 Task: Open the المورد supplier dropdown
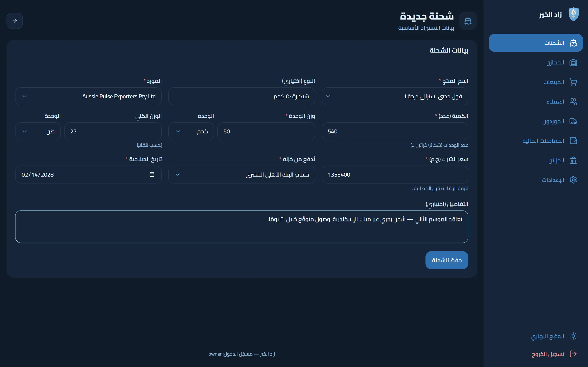click(x=88, y=96)
